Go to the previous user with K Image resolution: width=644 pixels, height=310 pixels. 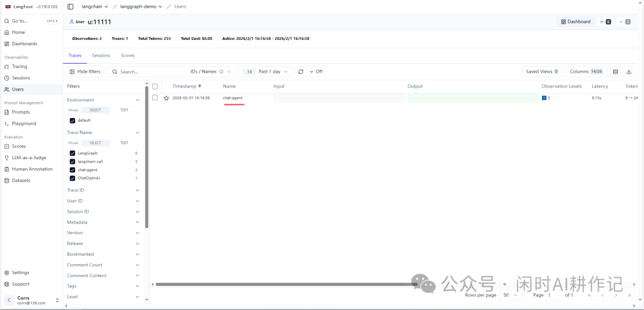coord(605,22)
